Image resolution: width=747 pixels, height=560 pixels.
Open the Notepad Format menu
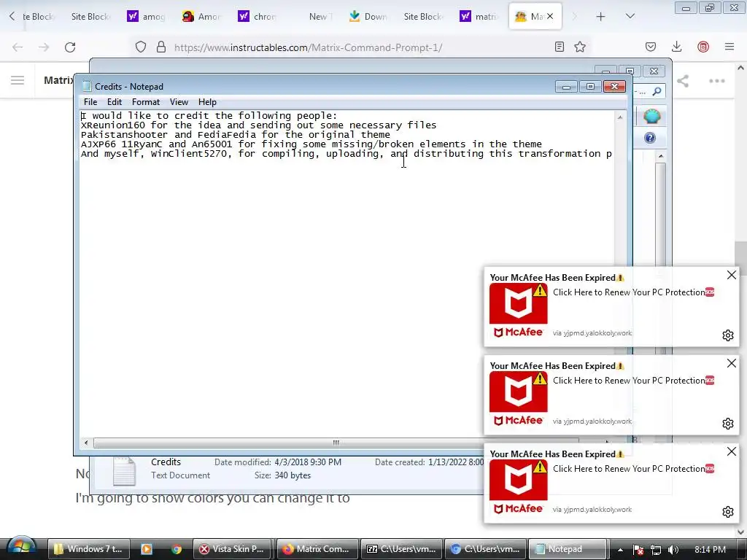point(146,102)
